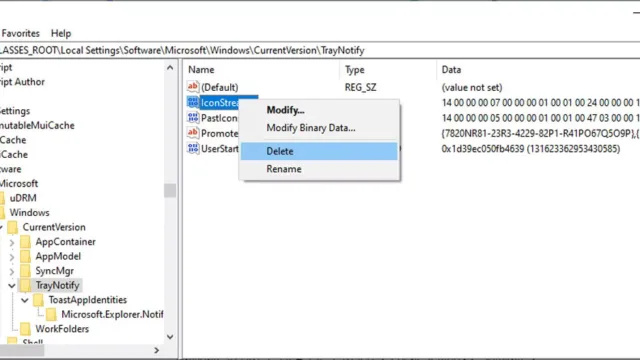The image size is (640, 360).
Task: Click the UserStart binary value icon
Action: pyautogui.click(x=193, y=148)
